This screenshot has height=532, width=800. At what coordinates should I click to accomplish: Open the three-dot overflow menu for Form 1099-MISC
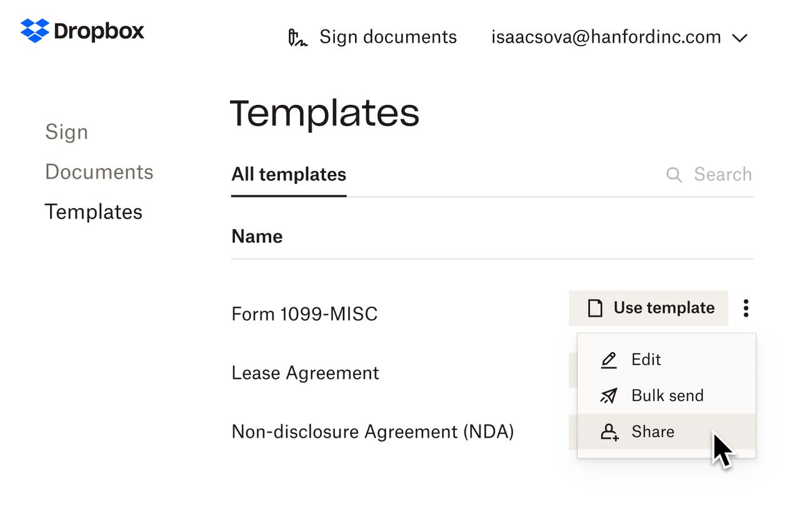[746, 308]
